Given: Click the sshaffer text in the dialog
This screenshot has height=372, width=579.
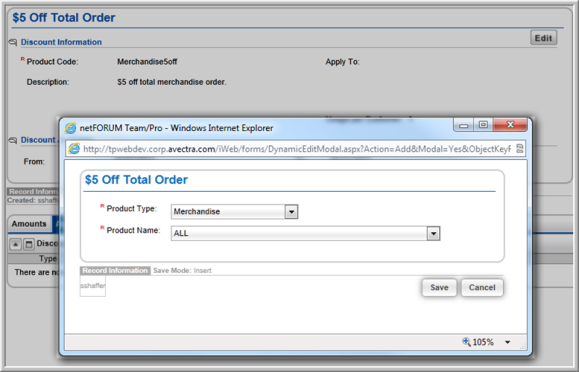Looking at the screenshot, I should (92, 286).
